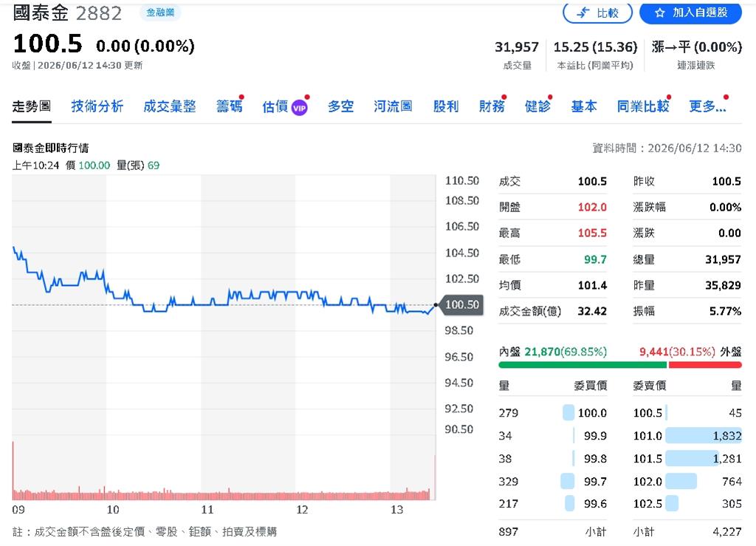The height and width of the screenshot is (546, 756).
Task: Click the 金融業 industry tag
Action: click(x=160, y=13)
